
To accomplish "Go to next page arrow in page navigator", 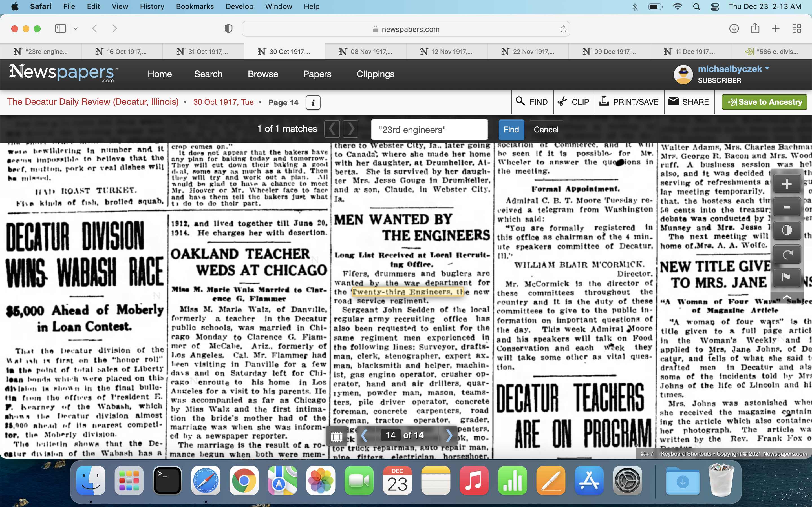I will (x=449, y=435).
